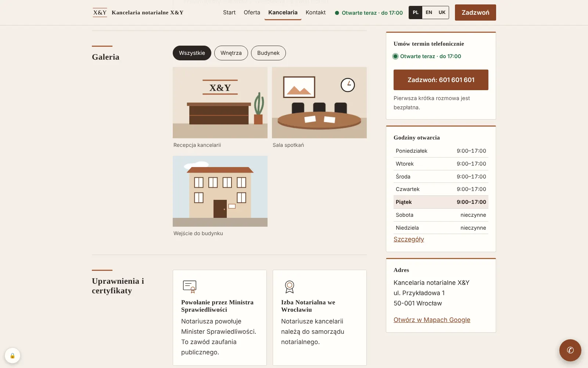This screenshot has width=588, height=368.
Task: Click the highlighted Piątek hours row
Action: [x=441, y=202]
